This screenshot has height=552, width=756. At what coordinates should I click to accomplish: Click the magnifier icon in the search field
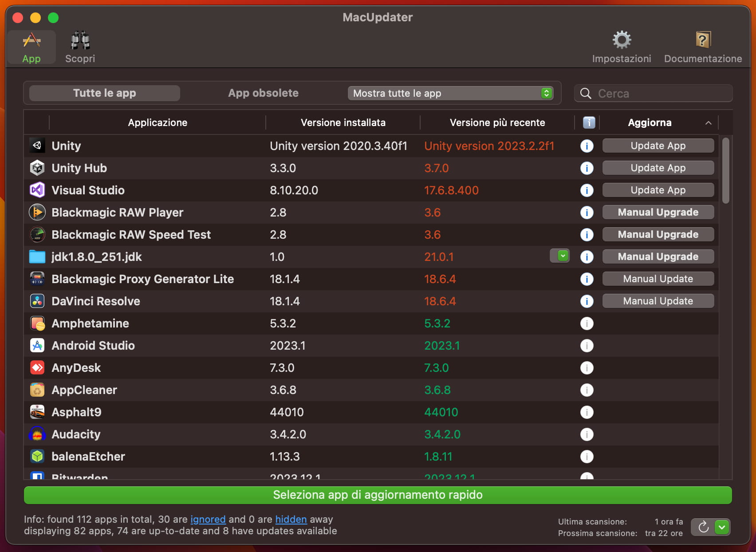586,93
